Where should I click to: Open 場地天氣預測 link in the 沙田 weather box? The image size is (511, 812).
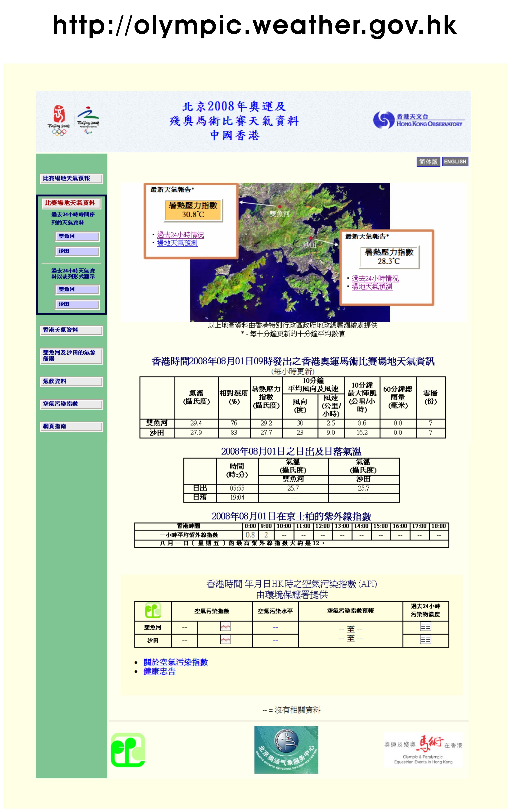372,286
